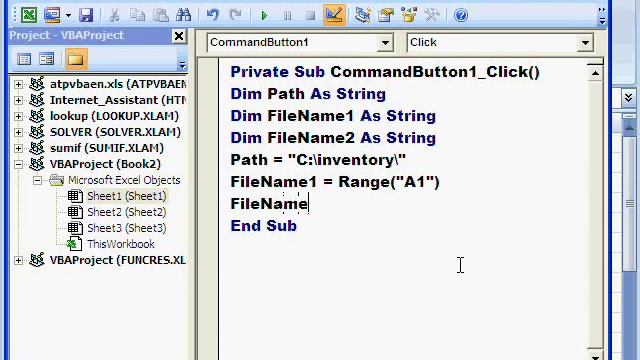This screenshot has height=360, width=640.
Task: Open the Properties Window icon
Action: pos(386,15)
